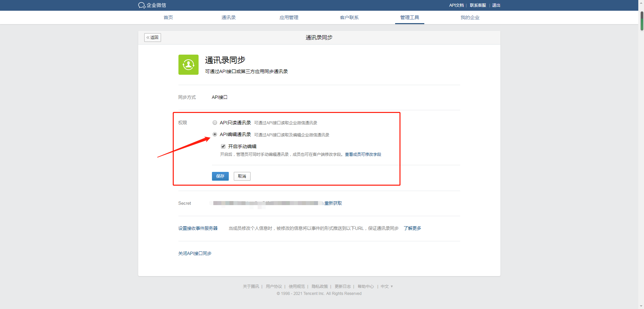The image size is (644, 309).
Task: Click the green 通讯录同步 app icon
Action: (188, 64)
